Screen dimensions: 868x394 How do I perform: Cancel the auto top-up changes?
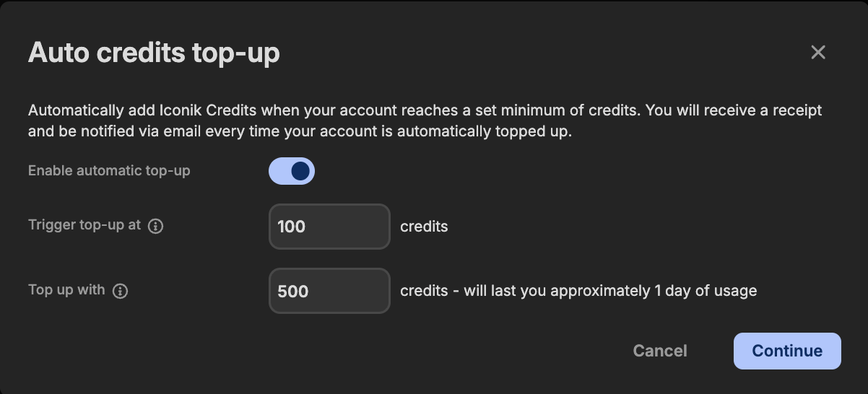coord(660,351)
